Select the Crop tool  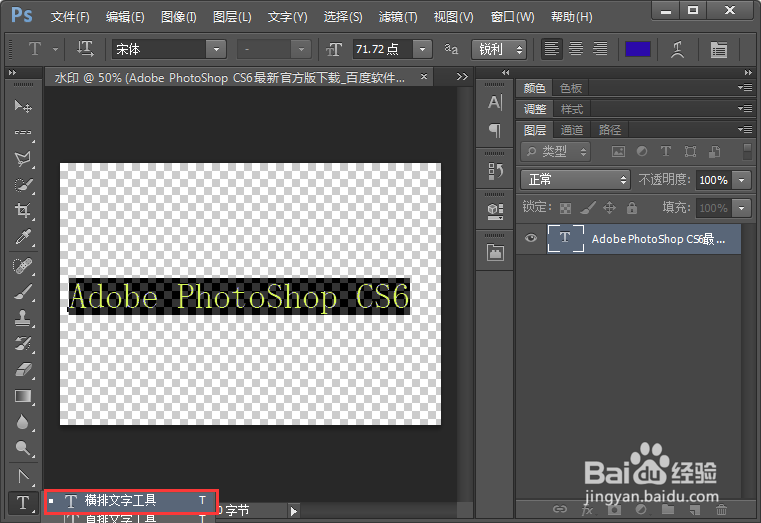pyautogui.click(x=23, y=210)
